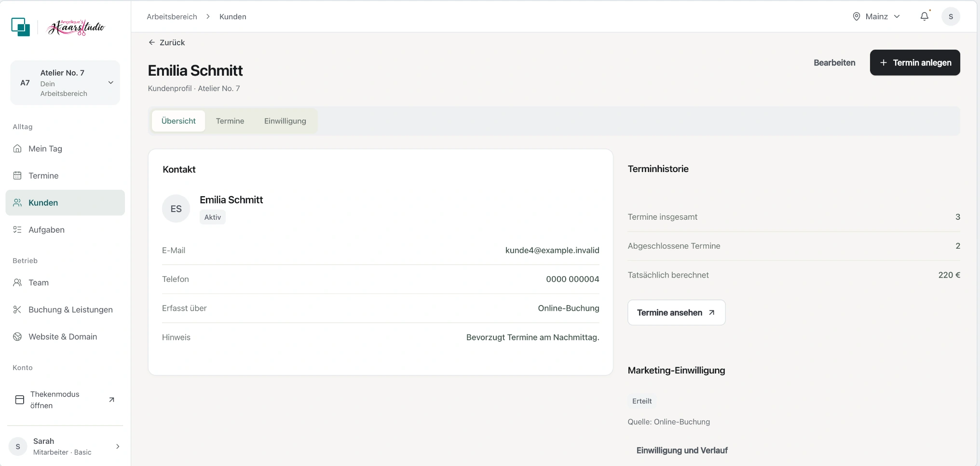Open Termine ansehen link
Screen dimensions: 980x466
(676, 312)
